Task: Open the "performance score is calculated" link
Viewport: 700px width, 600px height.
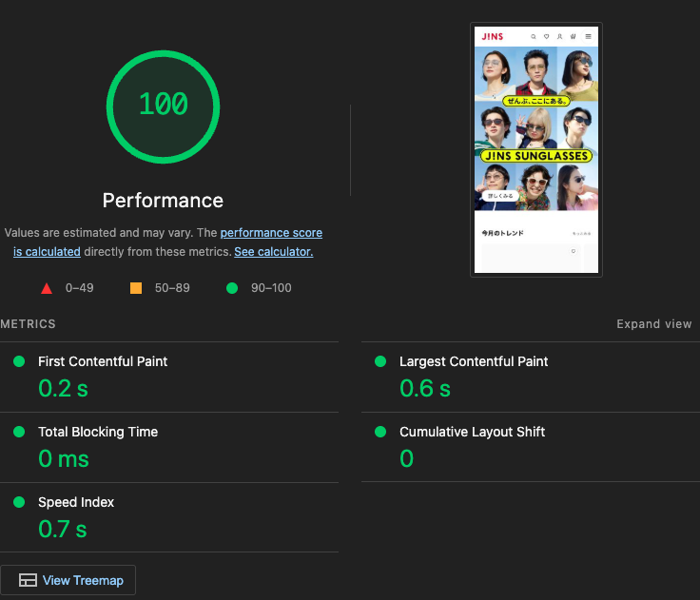Action: [271, 233]
